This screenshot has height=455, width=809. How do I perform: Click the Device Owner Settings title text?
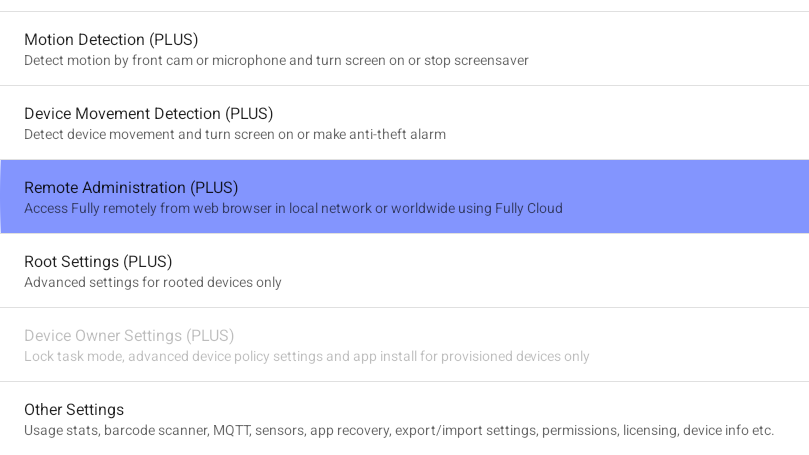pos(129,336)
